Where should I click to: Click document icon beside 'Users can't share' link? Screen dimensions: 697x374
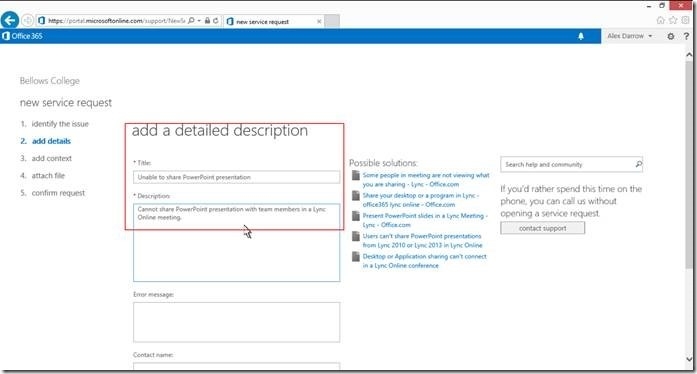pyautogui.click(x=356, y=236)
